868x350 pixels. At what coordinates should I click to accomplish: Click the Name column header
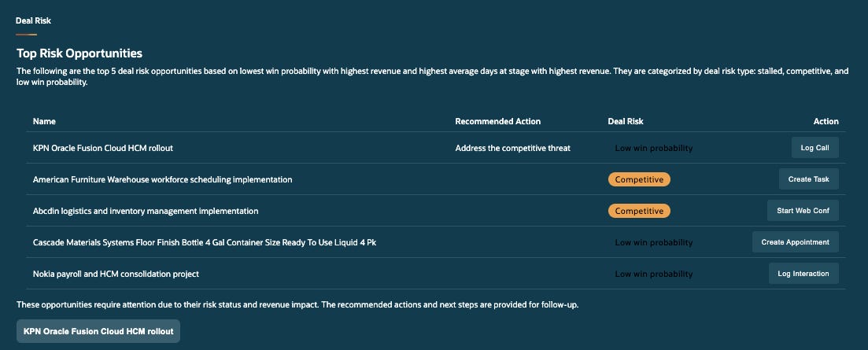[x=44, y=121]
